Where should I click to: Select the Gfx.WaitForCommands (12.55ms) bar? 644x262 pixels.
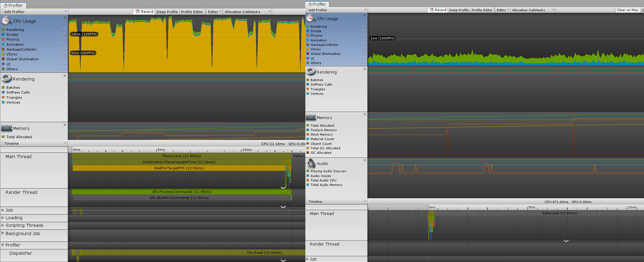pyautogui.click(x=179, y=198)
